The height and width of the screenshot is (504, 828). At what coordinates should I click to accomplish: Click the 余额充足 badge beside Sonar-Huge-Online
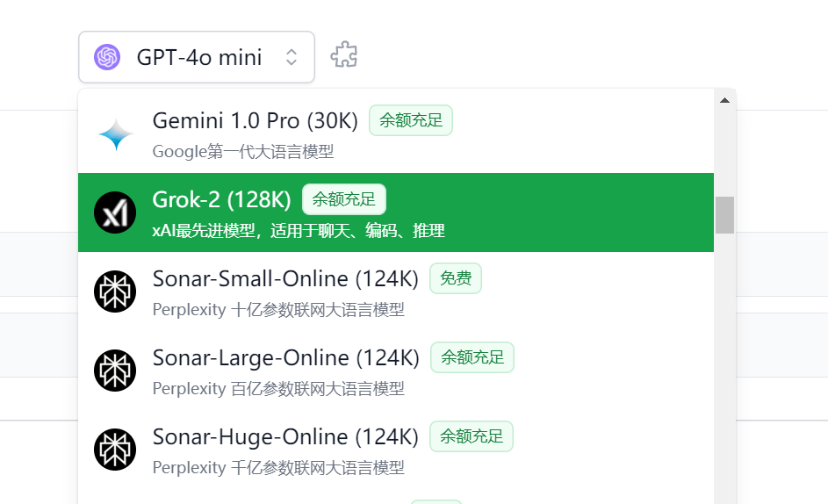[472, 436]
